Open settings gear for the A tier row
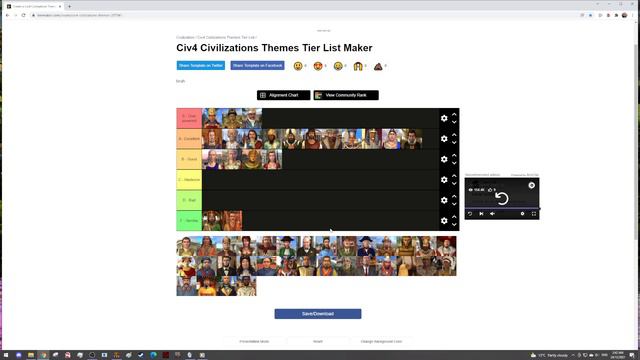Viewport: 640px width, 360px height. 444,139
